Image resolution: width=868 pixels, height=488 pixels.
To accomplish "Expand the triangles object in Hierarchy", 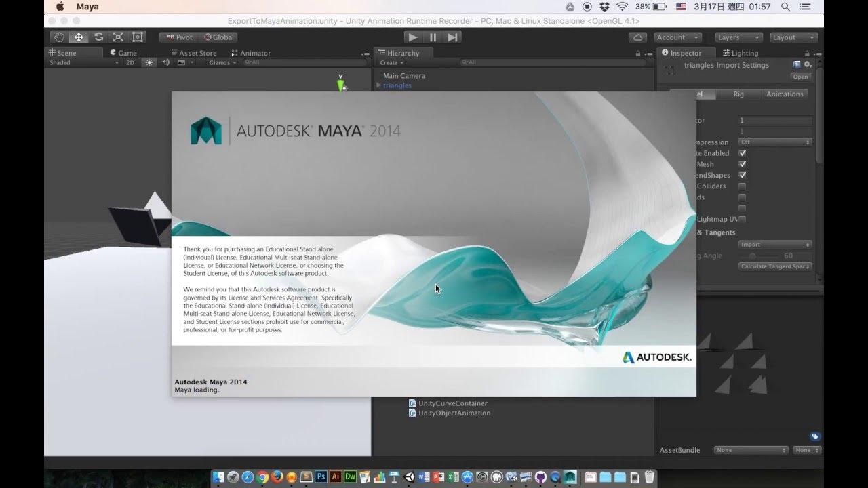I will 379,85.
